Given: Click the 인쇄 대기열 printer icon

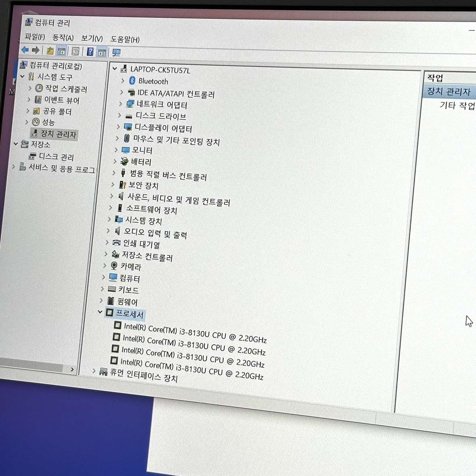Looking at the screenshot, I should (x=116, y=242).
